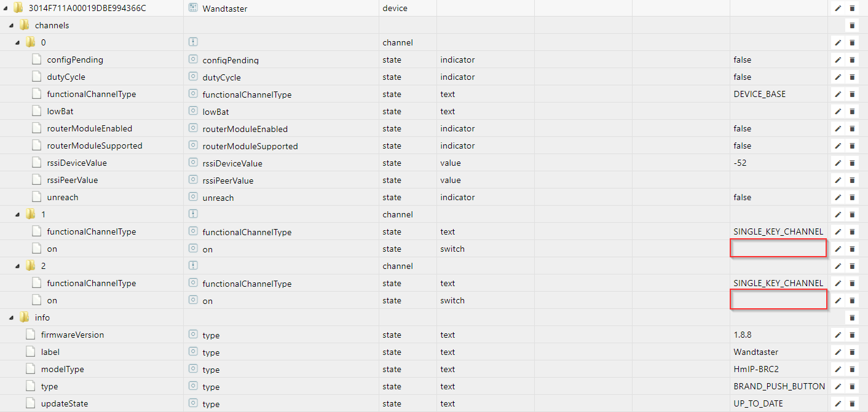The width and height of the screenshot is (868, 412).
Task: Edit the modelType state
Action: [837, 370]
